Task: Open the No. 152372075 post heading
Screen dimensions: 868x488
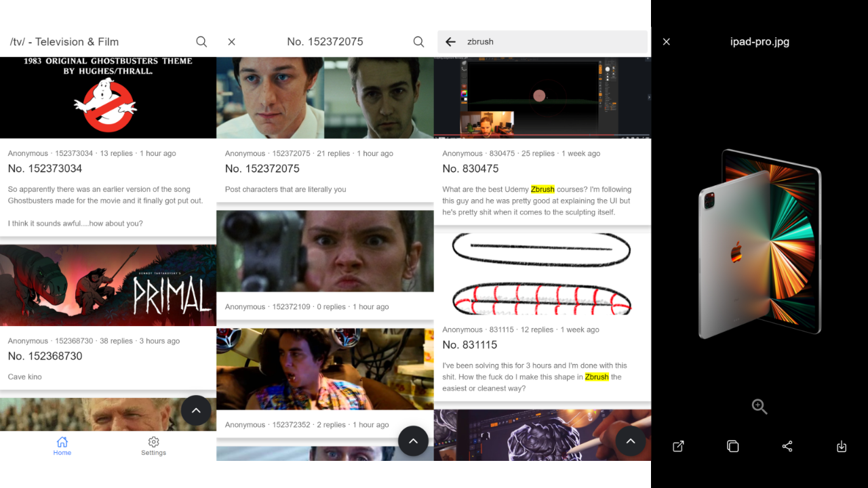Action: (262, 169)
